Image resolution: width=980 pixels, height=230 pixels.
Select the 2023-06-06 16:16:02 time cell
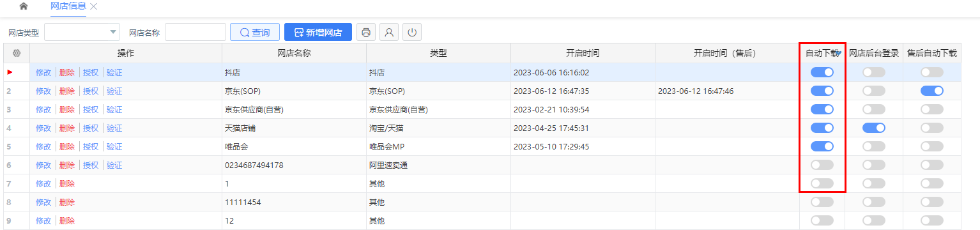[583, 73]
